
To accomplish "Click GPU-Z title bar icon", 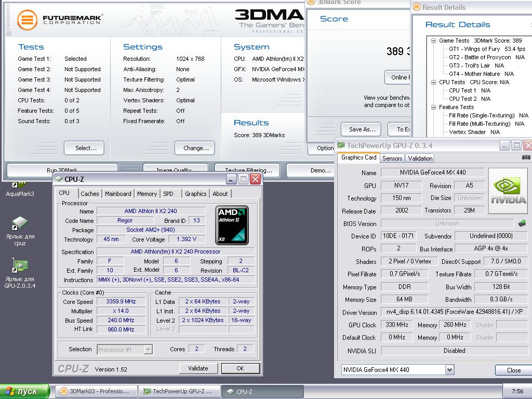I will [341, 145].
